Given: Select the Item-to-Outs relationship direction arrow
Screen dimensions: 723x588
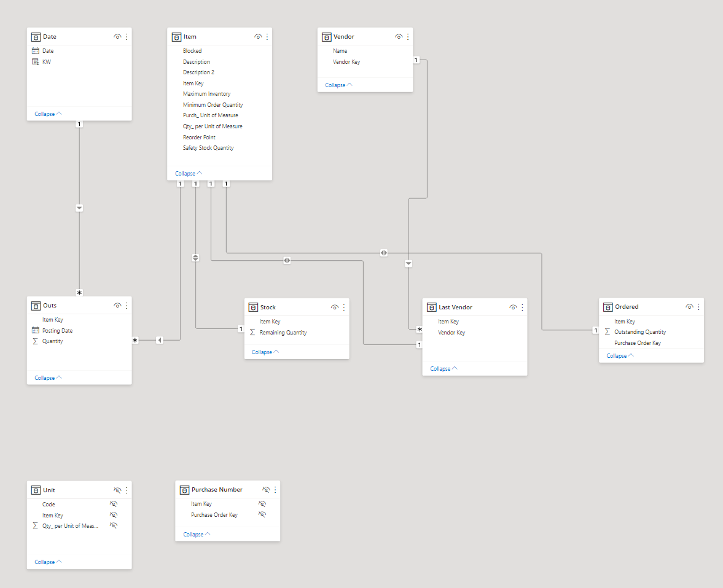Looking at the screenshot, I should (160, 340).
